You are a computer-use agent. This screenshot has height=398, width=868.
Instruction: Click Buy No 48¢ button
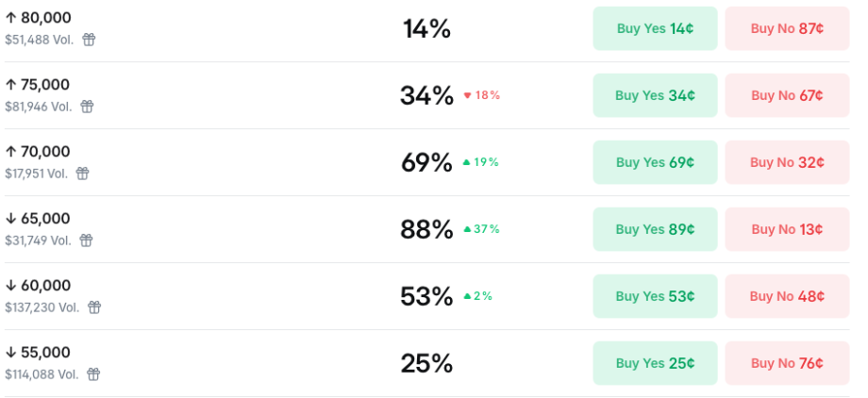[787, 296]
